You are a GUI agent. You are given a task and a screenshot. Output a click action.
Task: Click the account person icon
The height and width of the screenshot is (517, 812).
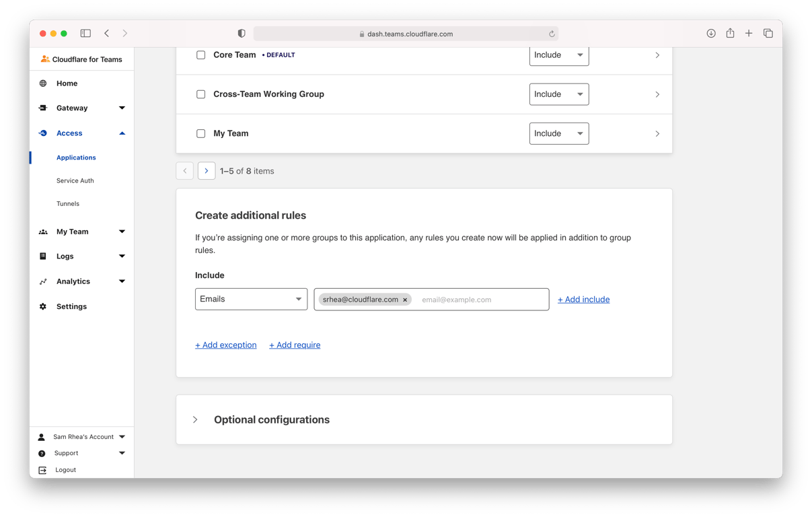(42, 437)
